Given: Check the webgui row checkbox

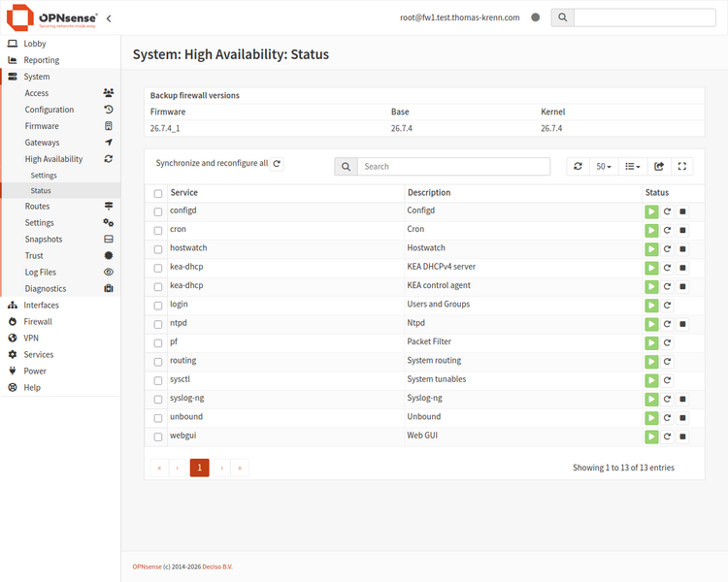Looking at the screenshot, I should 158,436.
